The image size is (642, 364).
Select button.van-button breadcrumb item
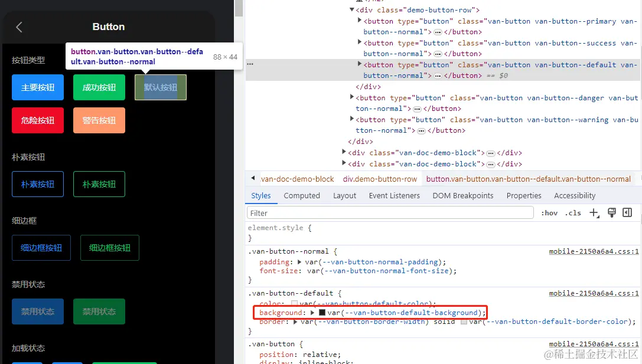[x=528, y=179]
